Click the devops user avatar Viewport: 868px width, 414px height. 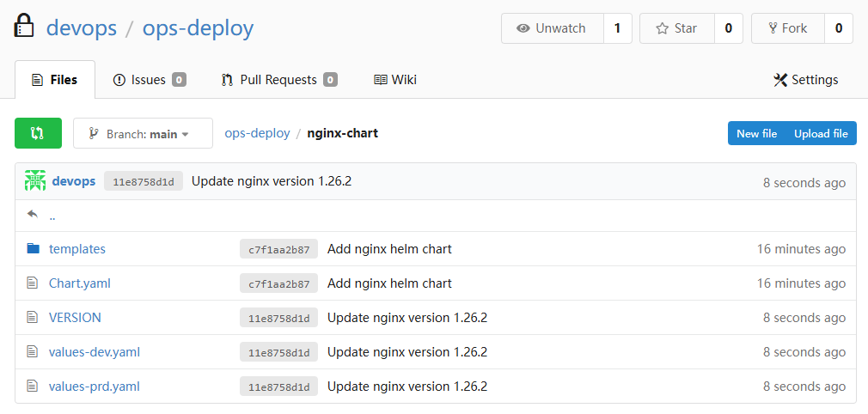pos(35,181)
